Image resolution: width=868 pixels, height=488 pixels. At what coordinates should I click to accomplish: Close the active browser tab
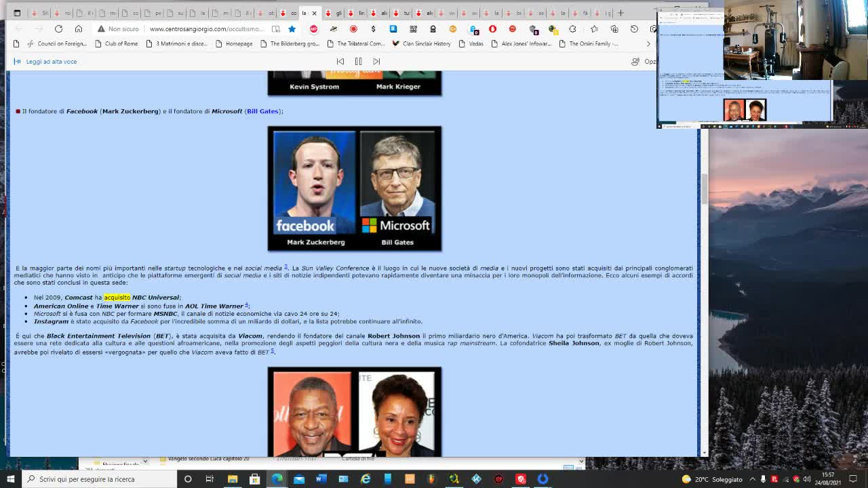(314, 13)
